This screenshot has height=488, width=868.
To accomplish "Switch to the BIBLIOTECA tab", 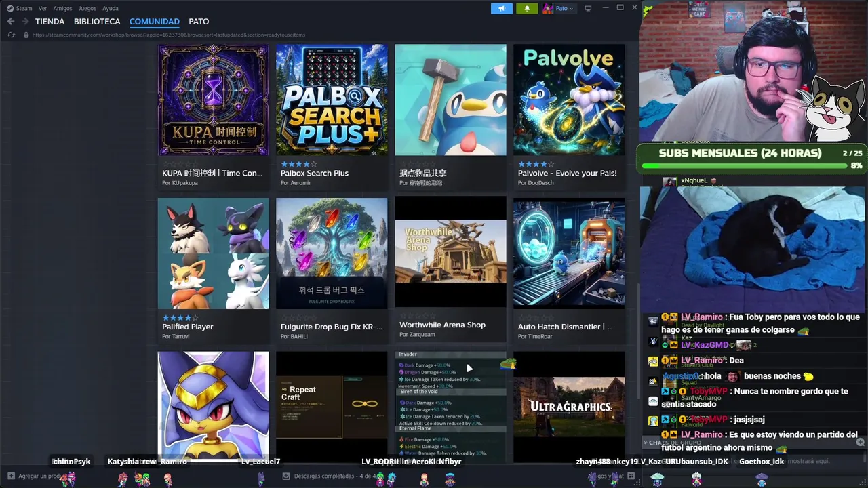I will pyautogui.click(x=97, y=22).
